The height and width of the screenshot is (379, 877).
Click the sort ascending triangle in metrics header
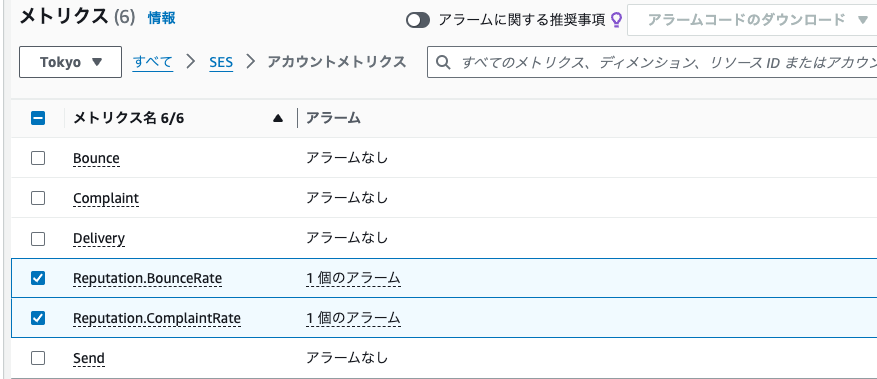click(277, 118)
